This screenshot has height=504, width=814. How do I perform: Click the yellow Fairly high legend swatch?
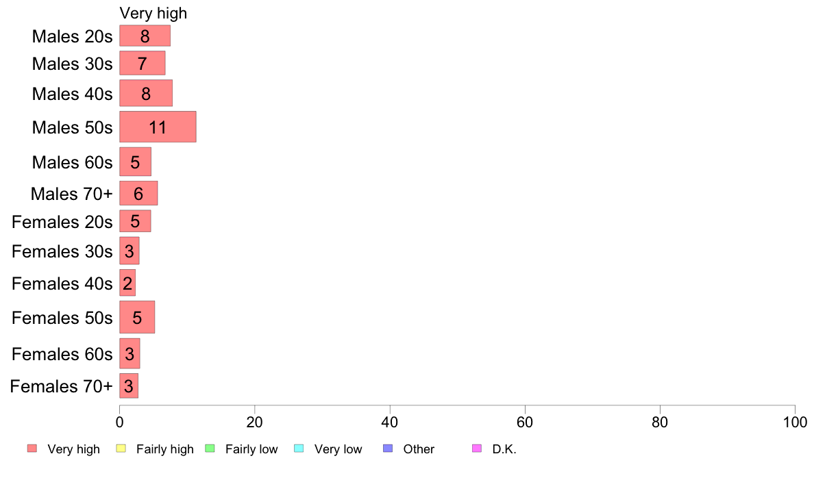pos(121,449)
